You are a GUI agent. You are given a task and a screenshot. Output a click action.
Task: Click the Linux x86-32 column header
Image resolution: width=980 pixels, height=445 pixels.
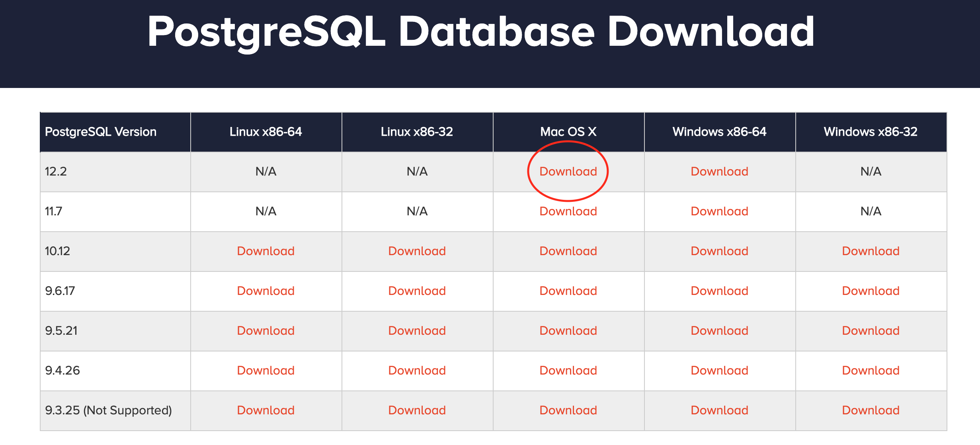(x=417, y=132)
